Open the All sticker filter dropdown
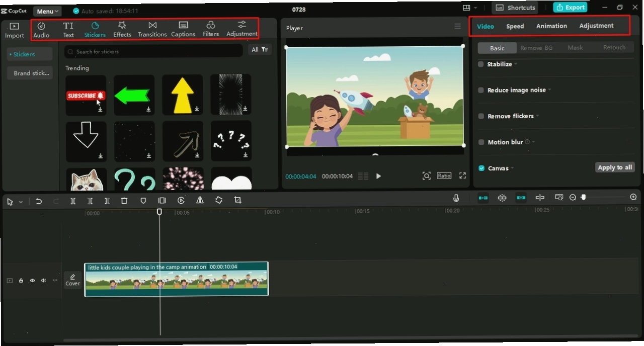 tap(260, 49)
